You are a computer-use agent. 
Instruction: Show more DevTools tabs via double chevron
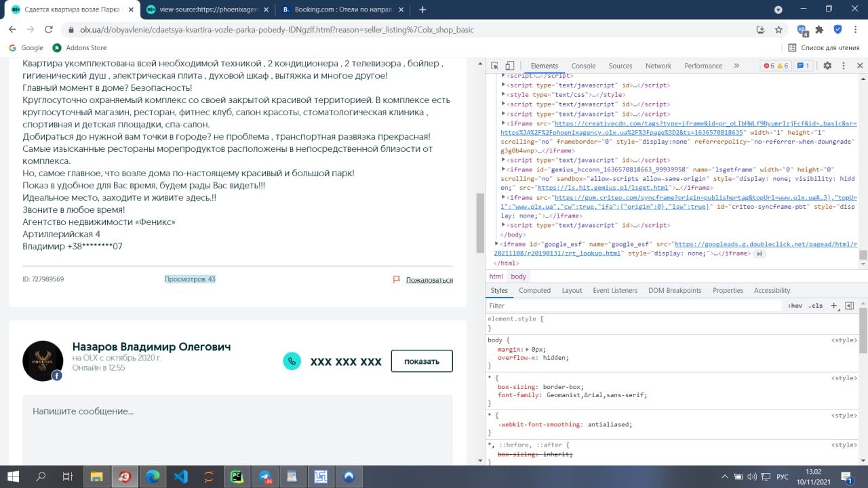coord(736,66)
